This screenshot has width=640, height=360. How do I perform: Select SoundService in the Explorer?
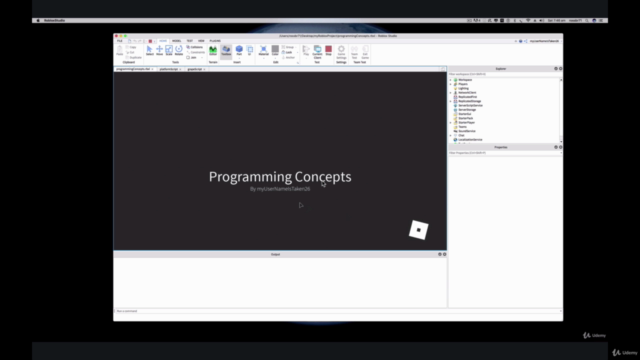click(x=467, y=131)
